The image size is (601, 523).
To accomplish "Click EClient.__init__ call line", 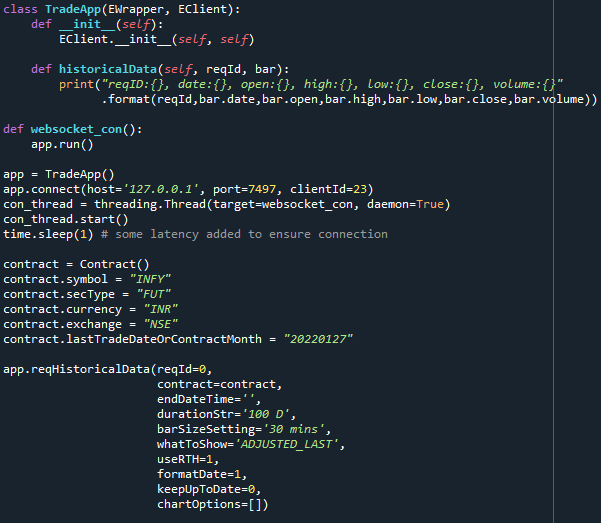I will (x=156, y=39).
